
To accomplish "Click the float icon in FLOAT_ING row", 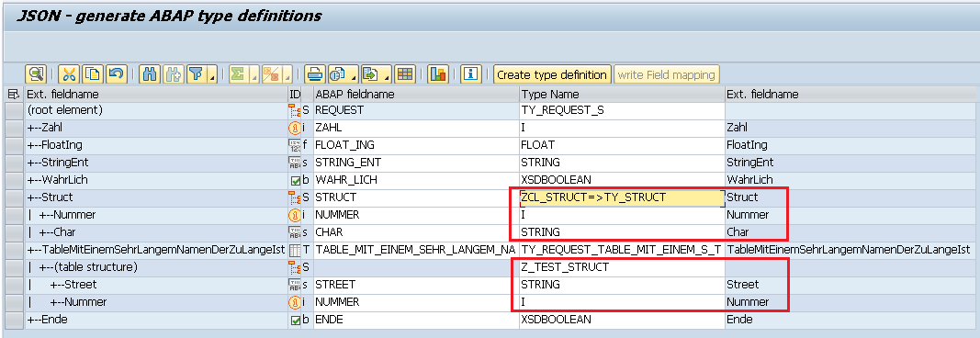I will (295, 145).
